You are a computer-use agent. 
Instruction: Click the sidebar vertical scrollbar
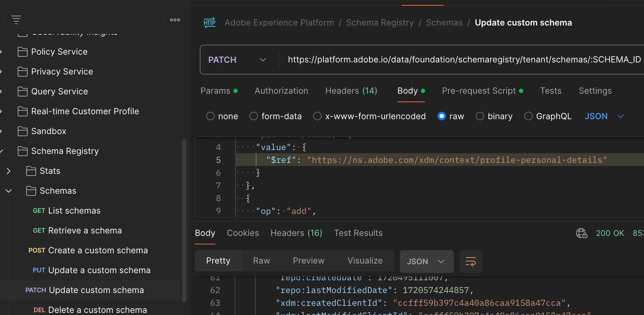pyautogui.click(x=184, y=220)
